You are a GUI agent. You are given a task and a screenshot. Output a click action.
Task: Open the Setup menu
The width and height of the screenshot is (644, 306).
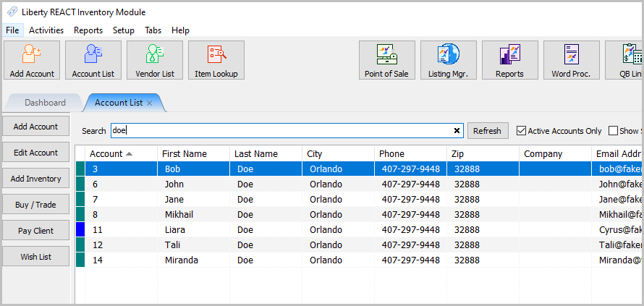pos(124,30)
